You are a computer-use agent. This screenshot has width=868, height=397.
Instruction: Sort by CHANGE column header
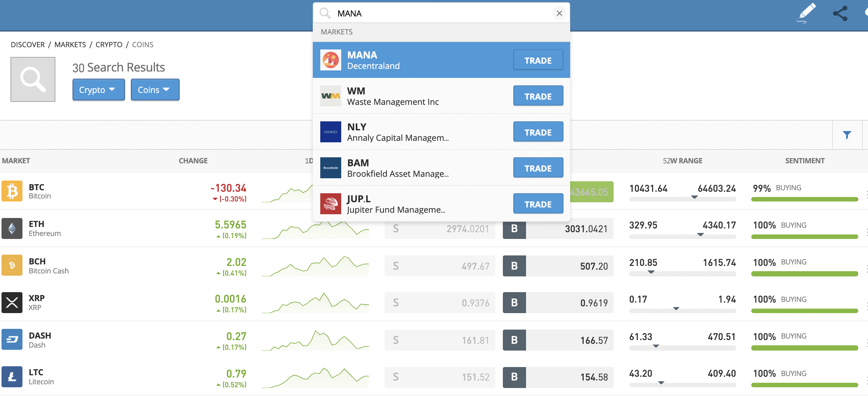pyautogui.click(x=193, y=161)
